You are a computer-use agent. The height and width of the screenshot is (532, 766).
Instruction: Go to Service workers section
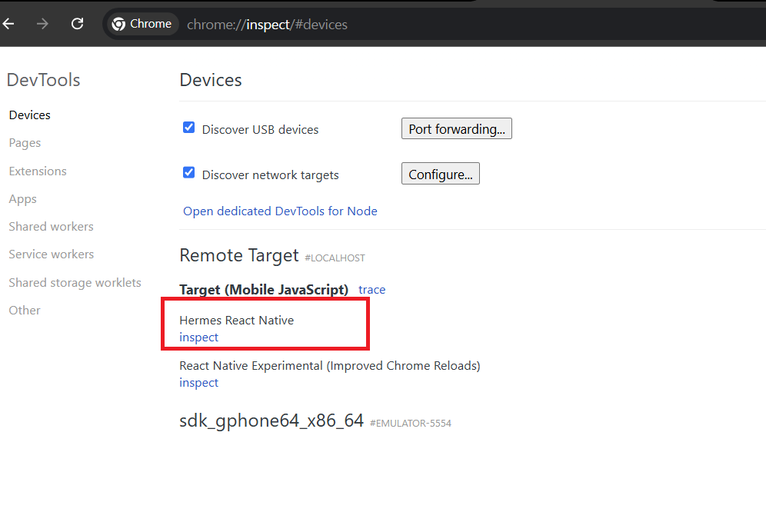click(x=52, y=254)
